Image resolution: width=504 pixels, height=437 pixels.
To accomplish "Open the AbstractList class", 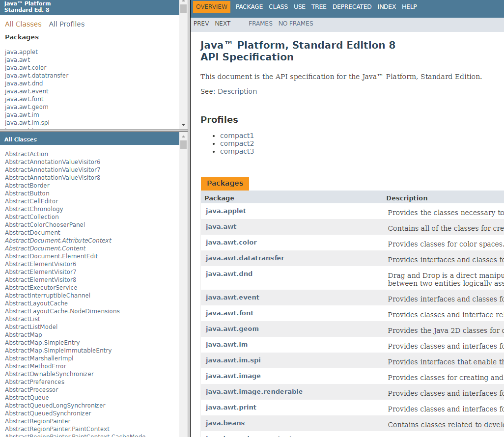I will coord(23,319).
